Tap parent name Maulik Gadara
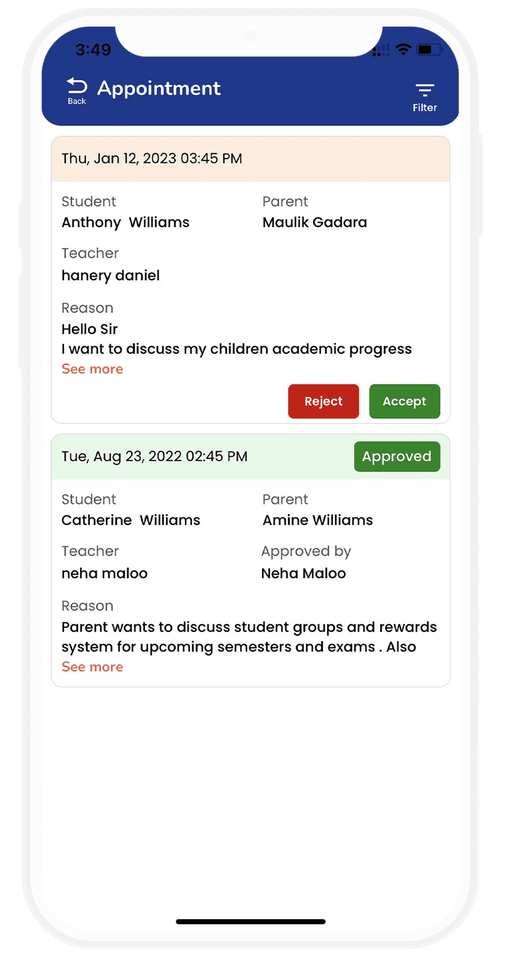506x980 pixels. [x=315, y=223]
